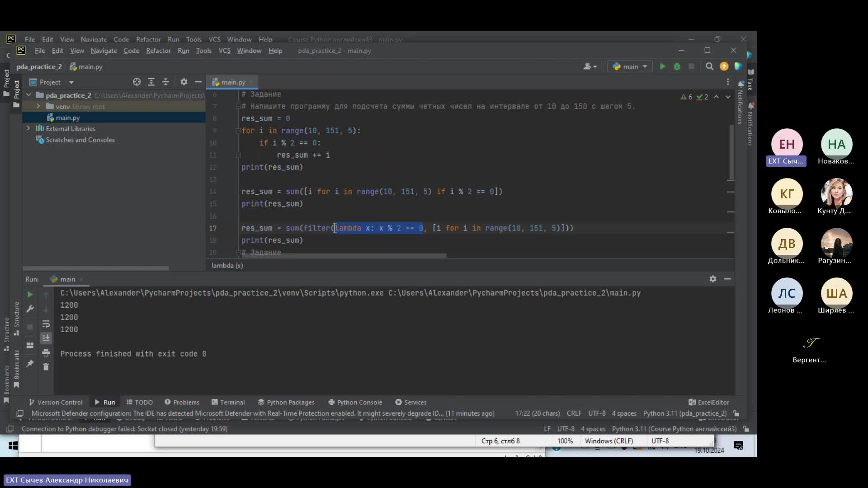868x488 pixels.
Task: Hide Run panel with minus icon
Action: (x=727, y=279)
